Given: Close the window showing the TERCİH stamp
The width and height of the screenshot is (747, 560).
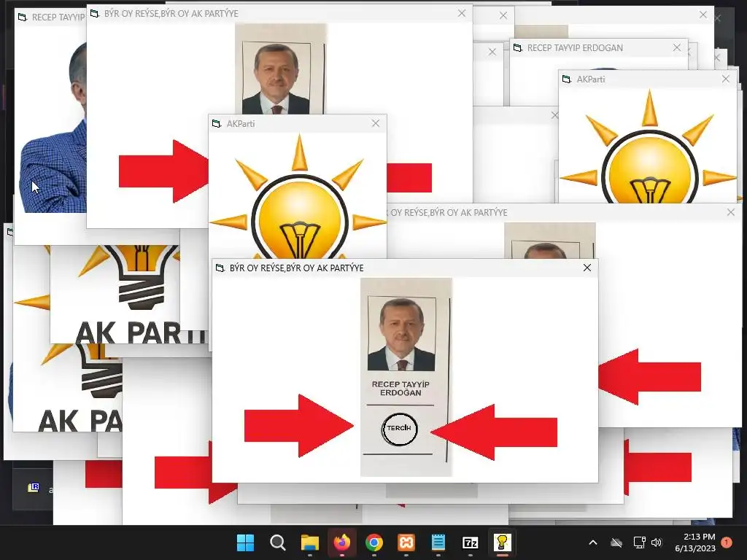Looking at the screenshot, I should [587, 268].
